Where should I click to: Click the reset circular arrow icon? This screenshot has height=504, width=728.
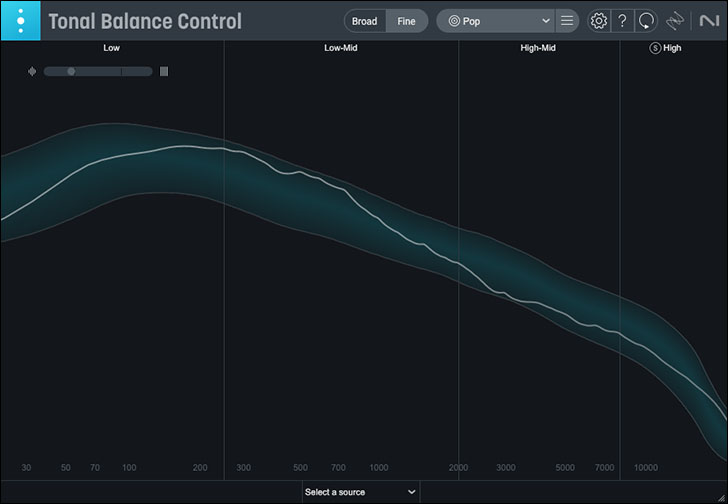tap(646, 21)
